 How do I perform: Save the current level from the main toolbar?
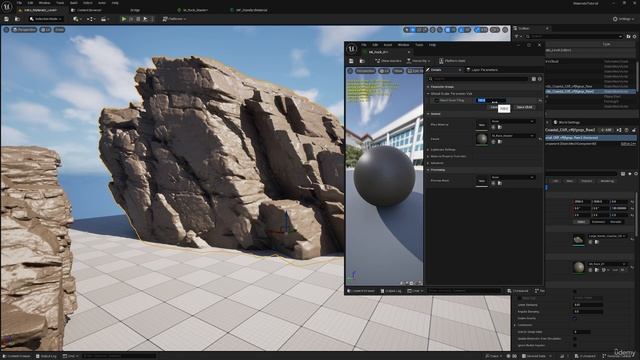(x=6, y=19)
